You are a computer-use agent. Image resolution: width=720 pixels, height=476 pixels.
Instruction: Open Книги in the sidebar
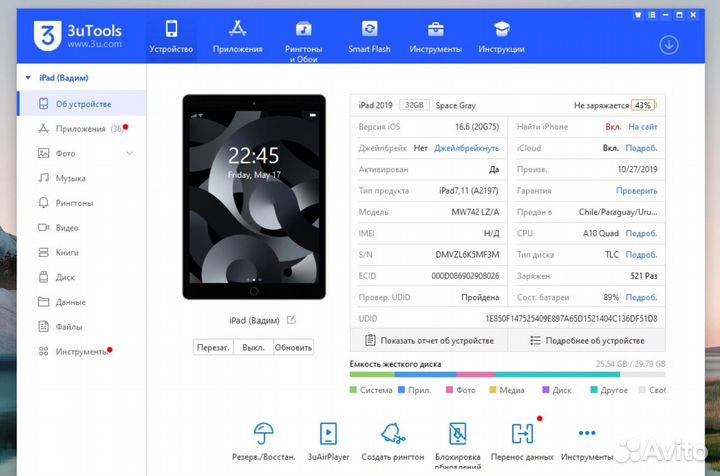pos(82,252)
